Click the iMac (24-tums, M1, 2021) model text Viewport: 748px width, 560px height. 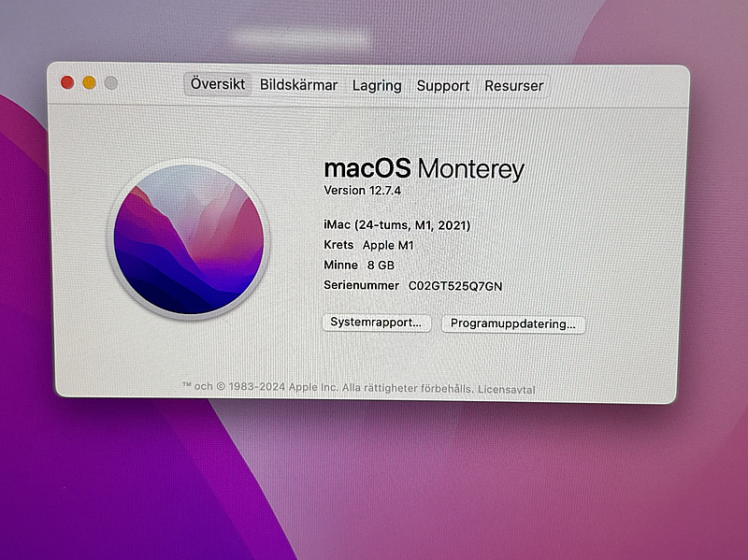[x=396, y=224]
